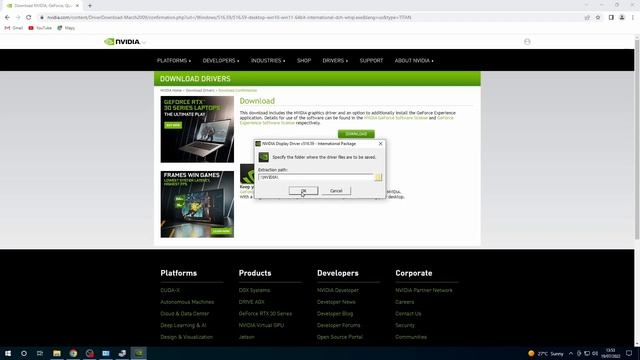Close the NVIDIA Display Driver dialog

380,144
